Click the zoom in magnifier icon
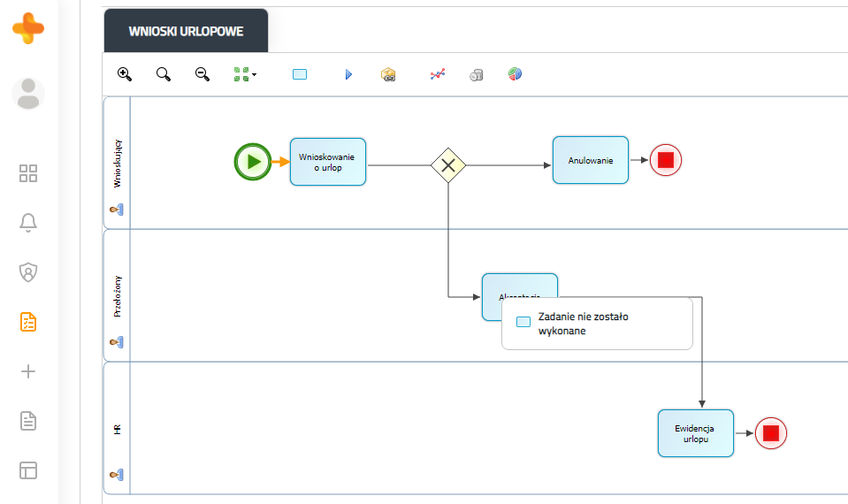 click(125, 74)
